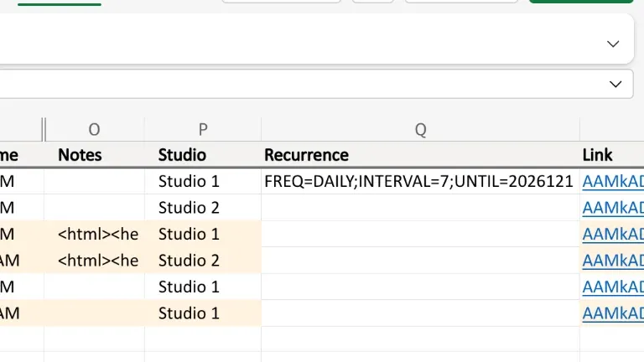Select the <html><he notes cell in third row
Viewport: 644px width, 362px height.
click(x=94, y=234)
